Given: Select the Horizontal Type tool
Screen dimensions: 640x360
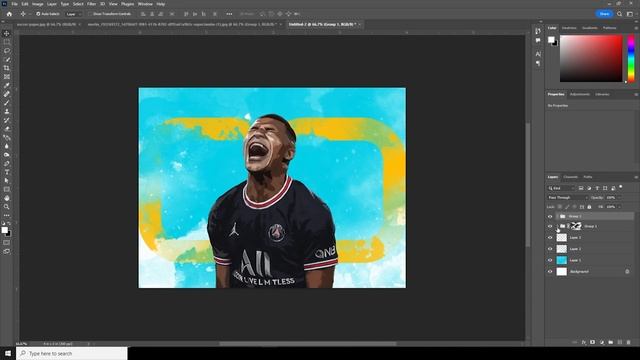Looking at the screenshot, I should coord(7,172).
